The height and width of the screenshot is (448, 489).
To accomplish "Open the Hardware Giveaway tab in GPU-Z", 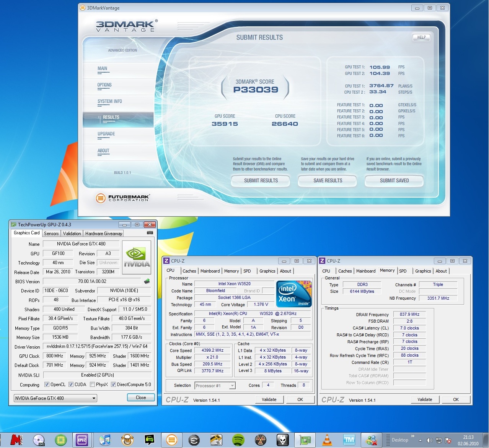I will tap(104, 234).
